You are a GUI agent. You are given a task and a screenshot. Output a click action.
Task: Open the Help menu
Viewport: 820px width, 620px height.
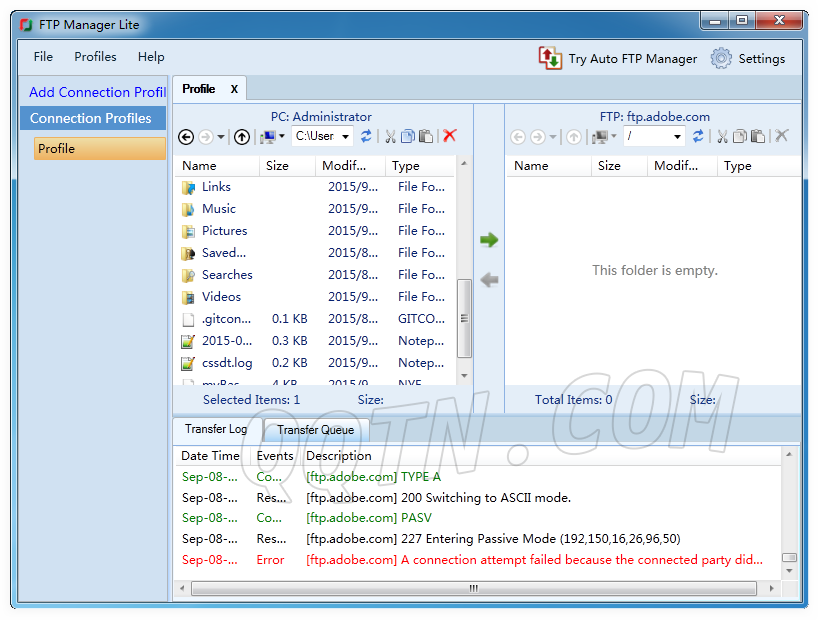coord(151,57)
